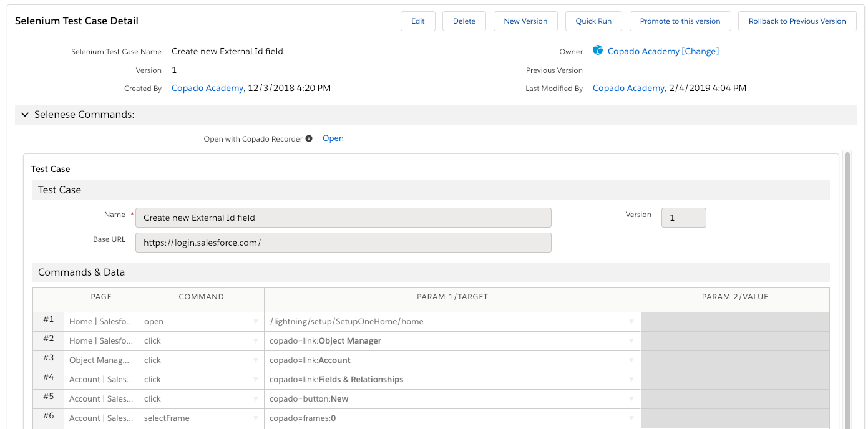Create a New Version
Viewport: 868px width, 429px height.
525,21
